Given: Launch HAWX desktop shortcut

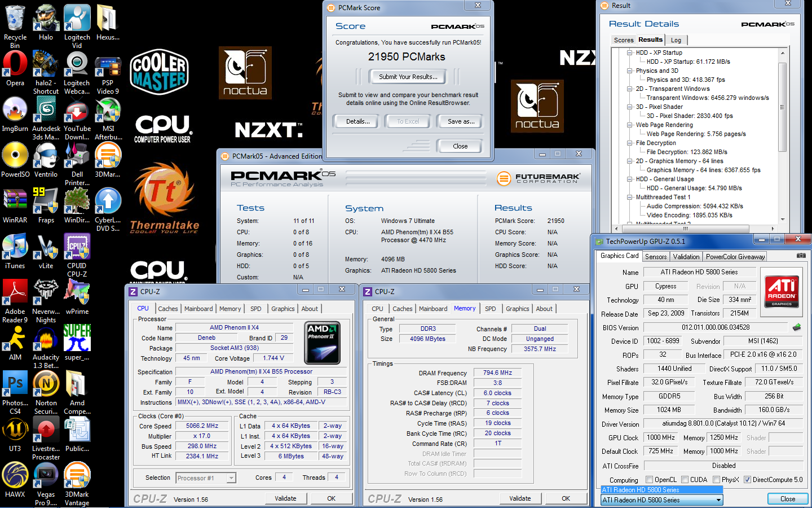Looking at the screenshot, I should (15, 480).
